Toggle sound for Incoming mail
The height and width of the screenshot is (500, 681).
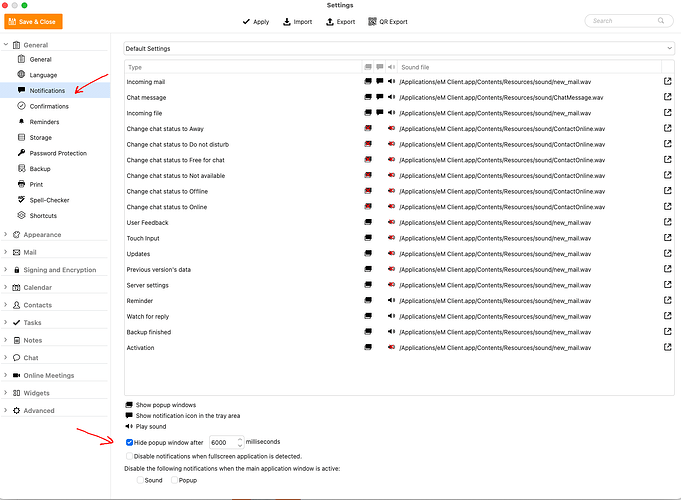click(x=391, y=81)
